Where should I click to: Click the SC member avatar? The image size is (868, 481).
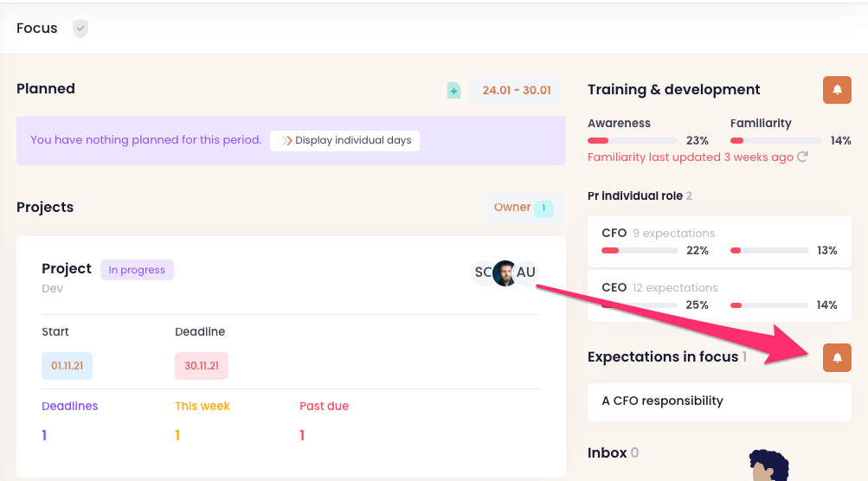[x=483, y=273]
